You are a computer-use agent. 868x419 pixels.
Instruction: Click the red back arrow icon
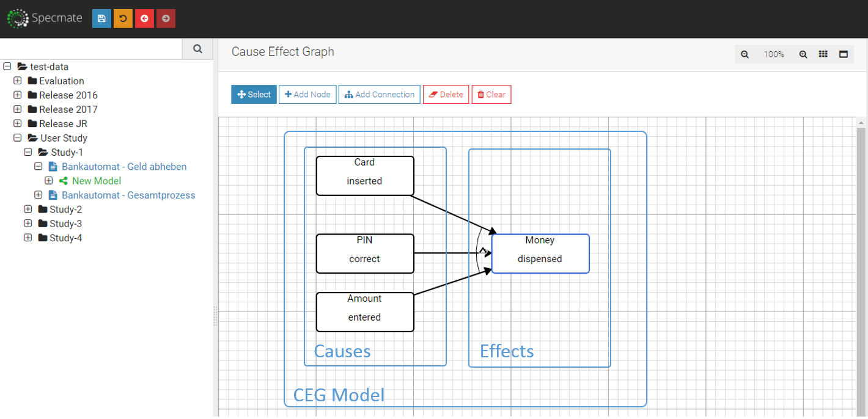click(x=144, y=18)
